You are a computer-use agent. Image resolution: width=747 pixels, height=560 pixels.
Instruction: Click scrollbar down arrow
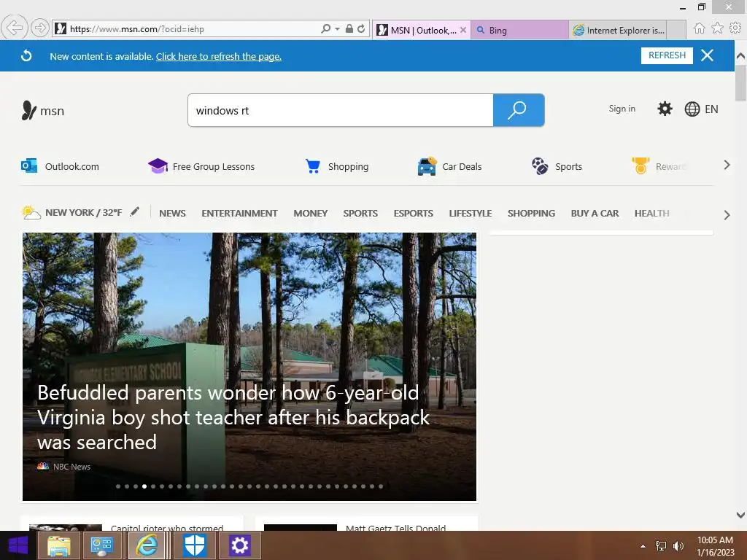(740, 515)
